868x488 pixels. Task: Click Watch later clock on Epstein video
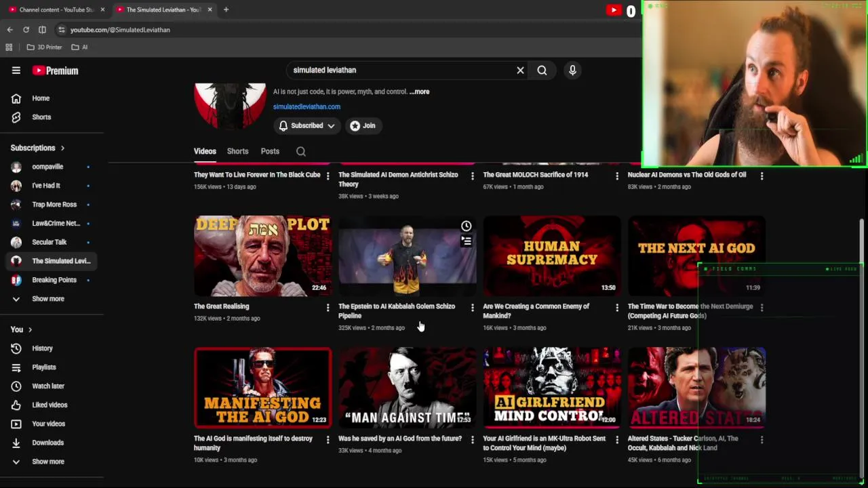tap(467, 226)
